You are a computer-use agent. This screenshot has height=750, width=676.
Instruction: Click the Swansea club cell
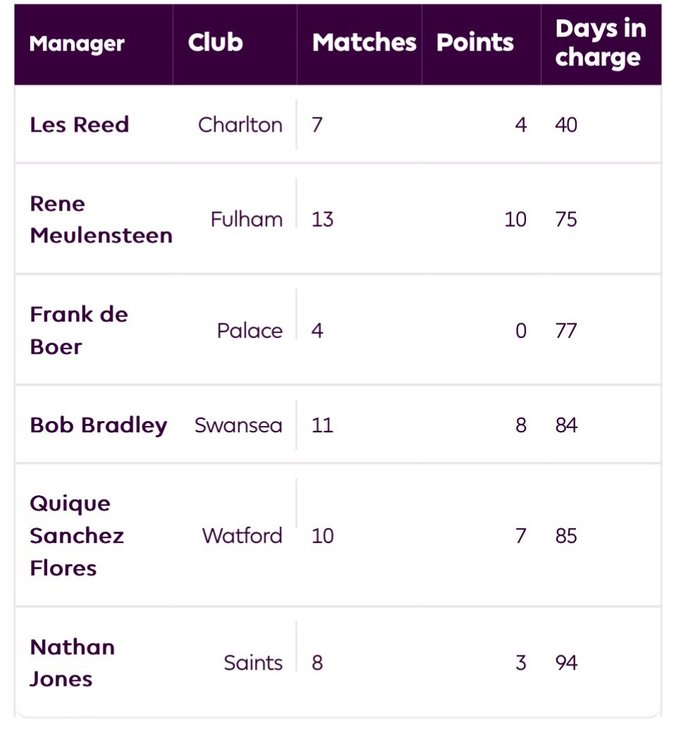[x=238, y=425]
